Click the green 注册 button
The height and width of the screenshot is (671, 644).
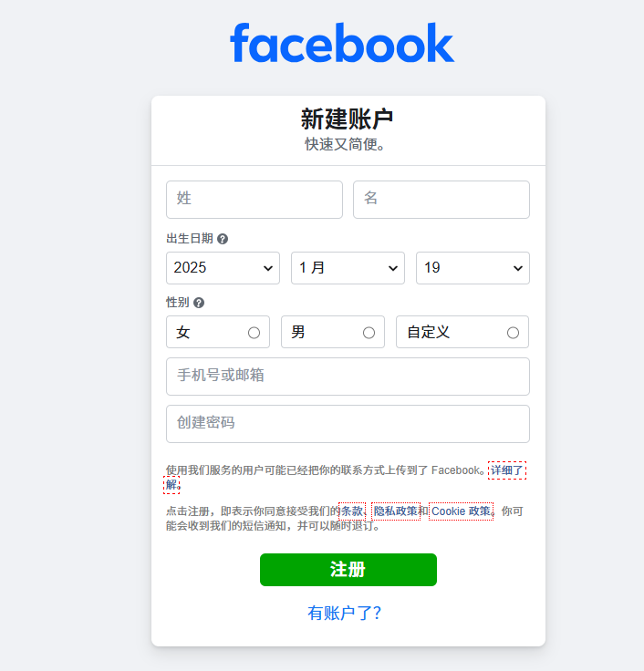pos(348,570)
